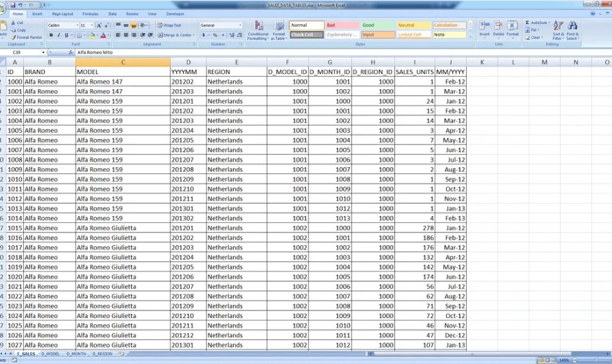The width and height of the screenshot is (612, 364).
Task: Click the Accounting dollar format icon
Action: coord(204,35)
